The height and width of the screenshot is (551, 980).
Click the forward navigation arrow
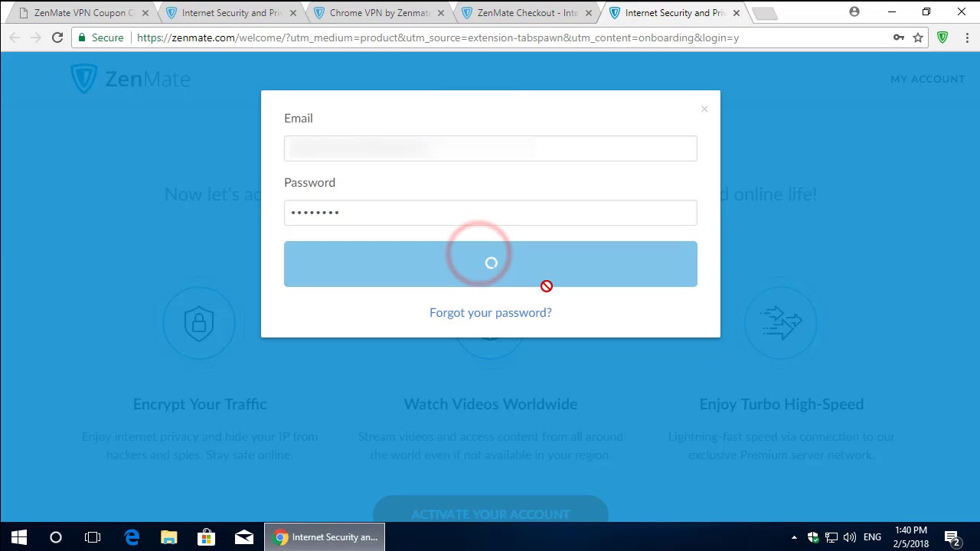click(36, 37)
